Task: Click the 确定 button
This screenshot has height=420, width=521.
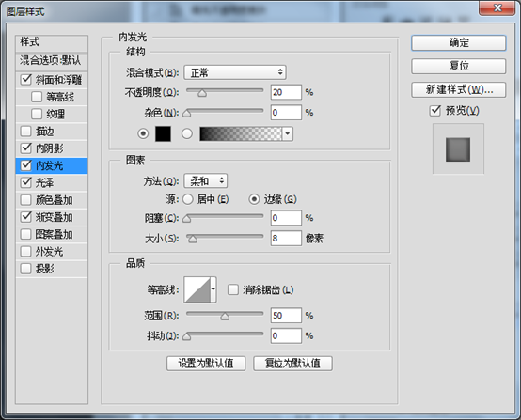Action: pyautogui.click(x=459, y=43)
